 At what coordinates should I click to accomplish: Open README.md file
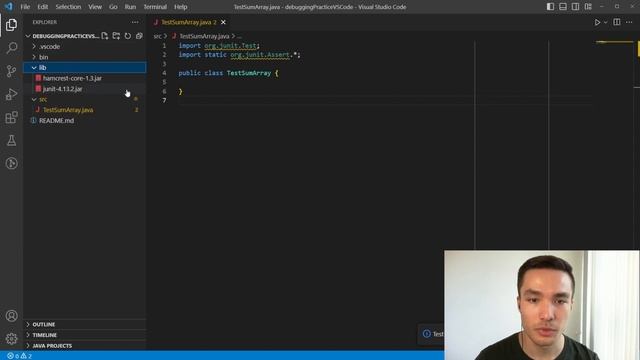point(85,120)
